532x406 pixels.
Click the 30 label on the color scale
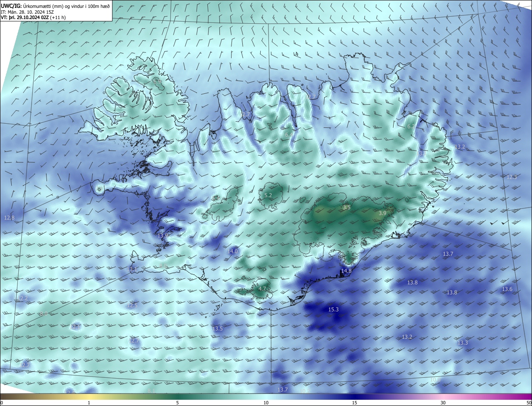coord(443,403)
